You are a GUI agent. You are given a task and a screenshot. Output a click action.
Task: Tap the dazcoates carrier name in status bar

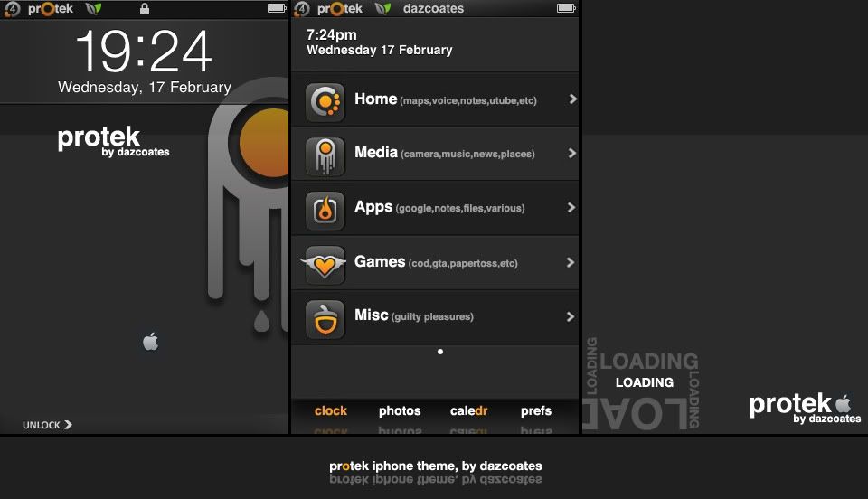pyautogui.click(x=433, y=8)
